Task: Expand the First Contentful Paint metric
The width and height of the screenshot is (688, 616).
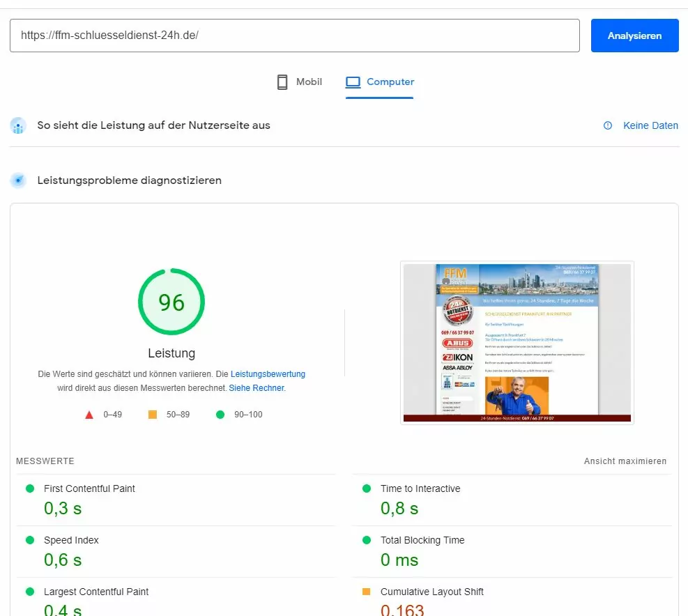Action: coord(89,488)
